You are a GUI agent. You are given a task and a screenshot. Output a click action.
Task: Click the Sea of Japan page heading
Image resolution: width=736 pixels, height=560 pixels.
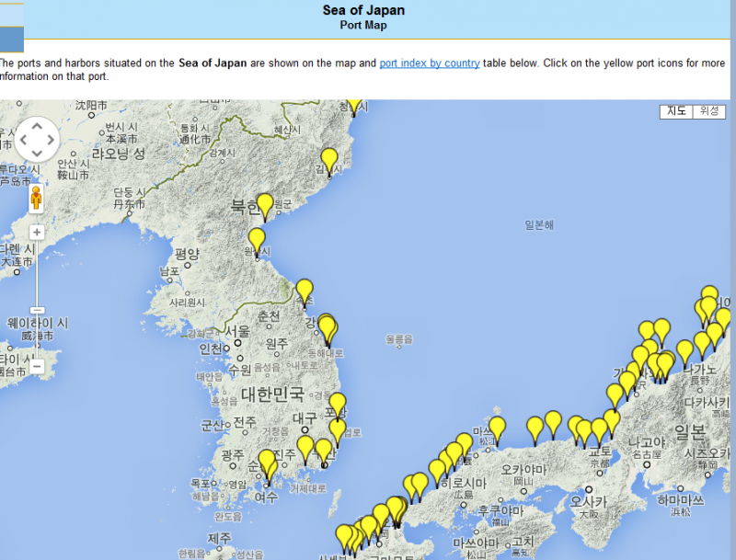coord(363,11)
